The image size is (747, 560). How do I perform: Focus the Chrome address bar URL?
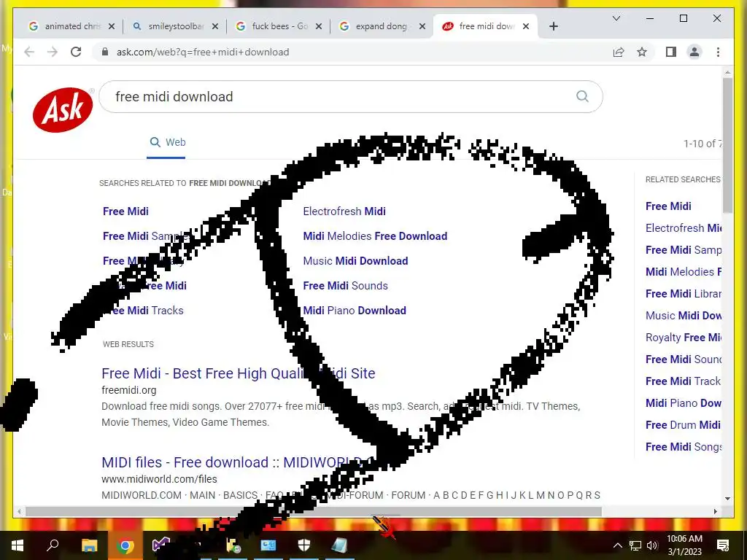tap(203, 52)
